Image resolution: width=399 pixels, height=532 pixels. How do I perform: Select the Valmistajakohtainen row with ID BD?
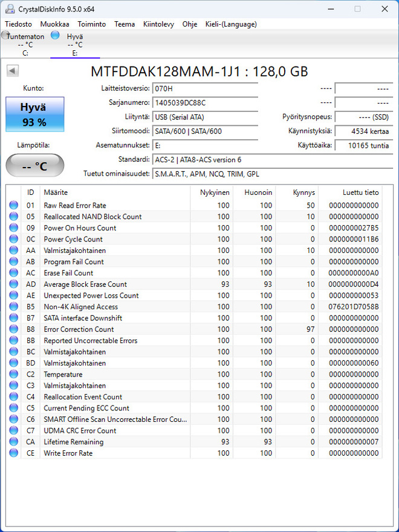tap(194, 363)
